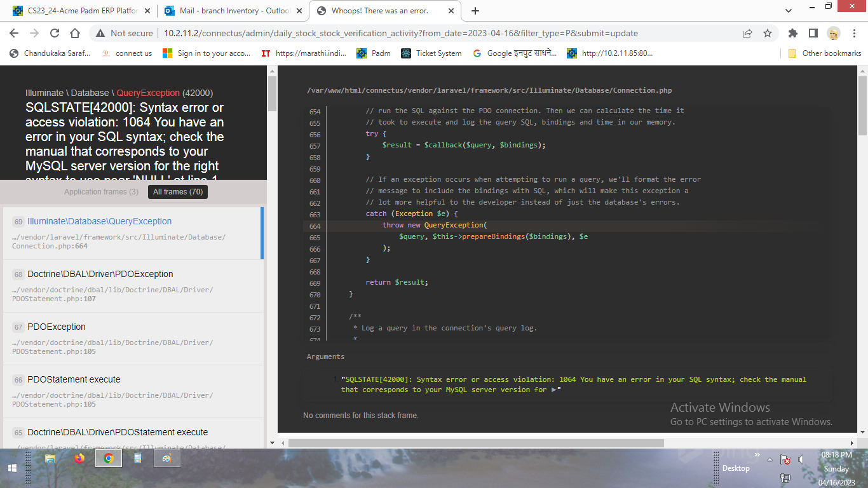
Task: Toggle the browser side panel icon
Action: (x=813, y=33)
